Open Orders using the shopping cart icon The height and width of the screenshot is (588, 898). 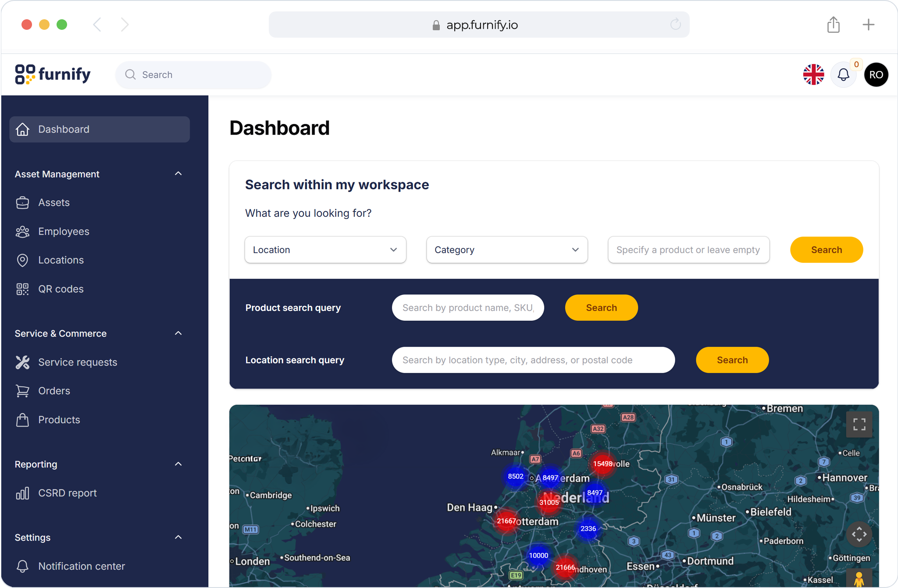coord(22,390)
